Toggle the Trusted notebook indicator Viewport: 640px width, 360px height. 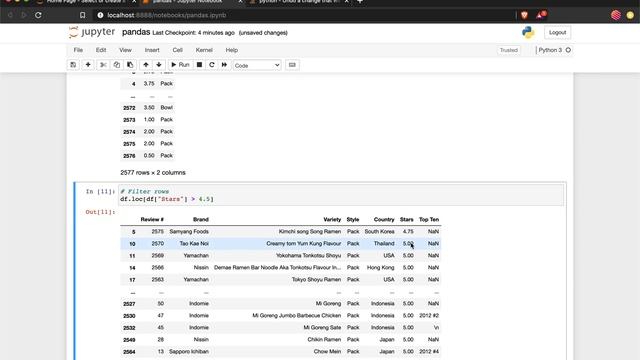click(x=509, y=50)
